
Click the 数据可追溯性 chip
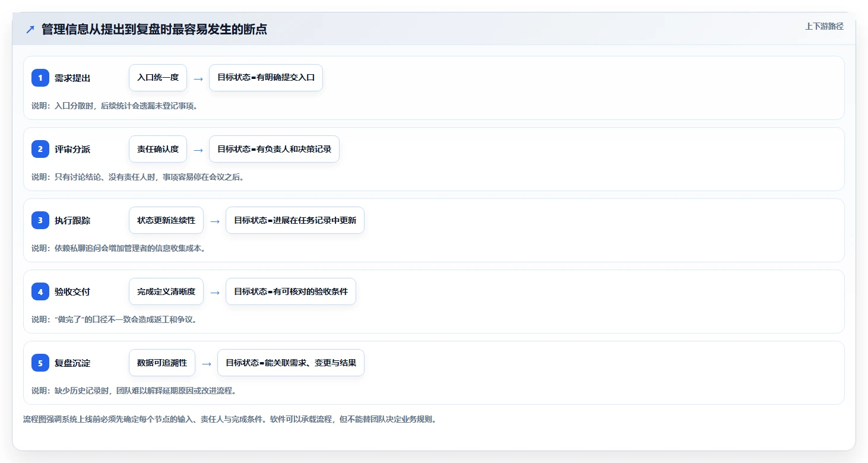point(162,363)
